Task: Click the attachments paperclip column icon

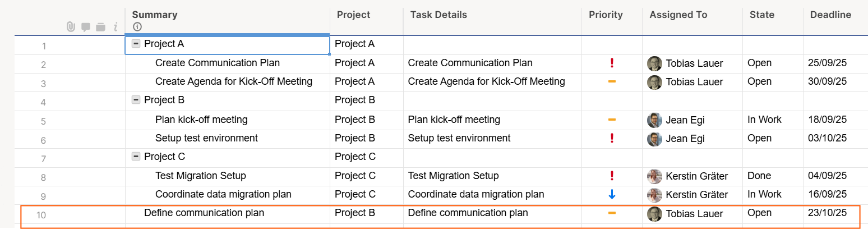Action: pyautogui.click(x=71, y=26)
